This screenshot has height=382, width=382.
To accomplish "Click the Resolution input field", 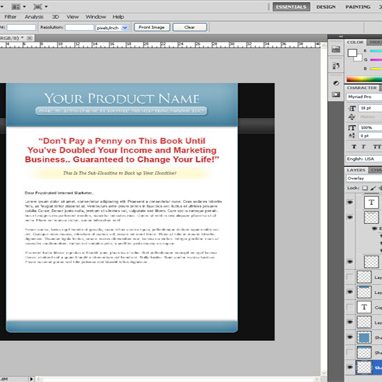I will [x=79, y=28].
